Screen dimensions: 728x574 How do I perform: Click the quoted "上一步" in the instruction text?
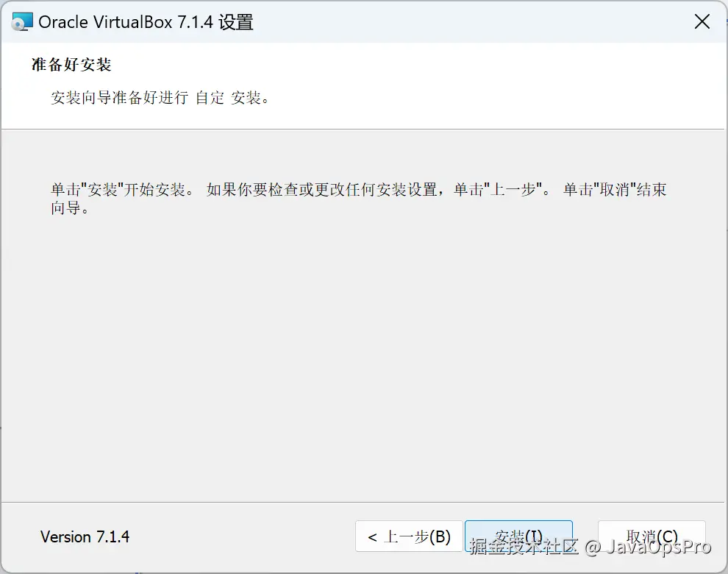[513, 190]
